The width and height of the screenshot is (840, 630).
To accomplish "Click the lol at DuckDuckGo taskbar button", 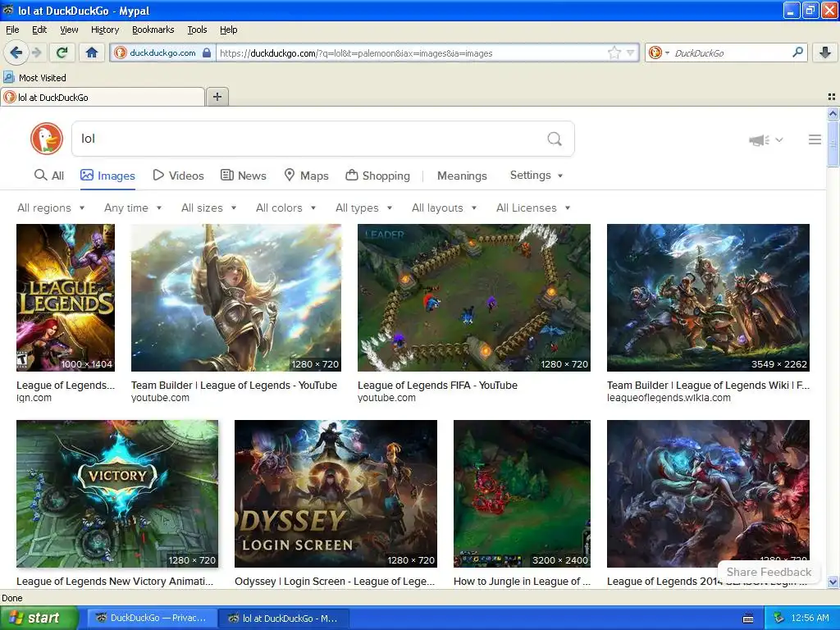I will pos(284,619).
